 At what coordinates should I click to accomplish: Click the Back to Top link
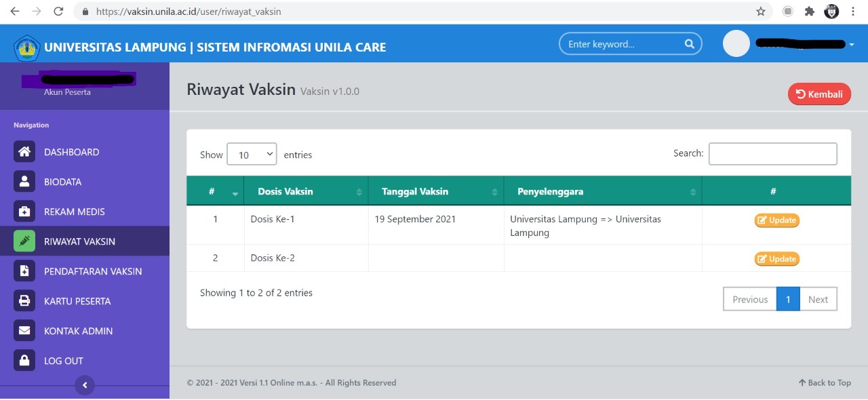coord(825,382)
